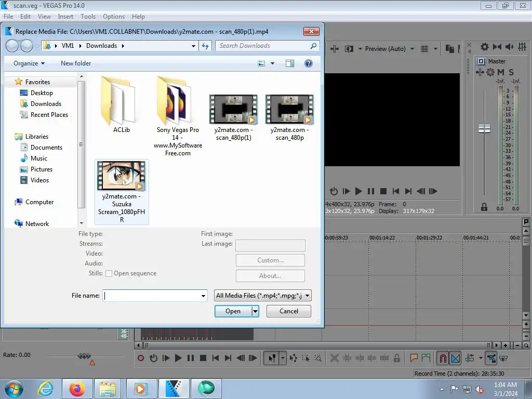Screen dimensions: 532x399
Task: Open the edit tool dropdown arrow in the timeline toolbar
Action: pyautogui.click(x=283, y=358)
